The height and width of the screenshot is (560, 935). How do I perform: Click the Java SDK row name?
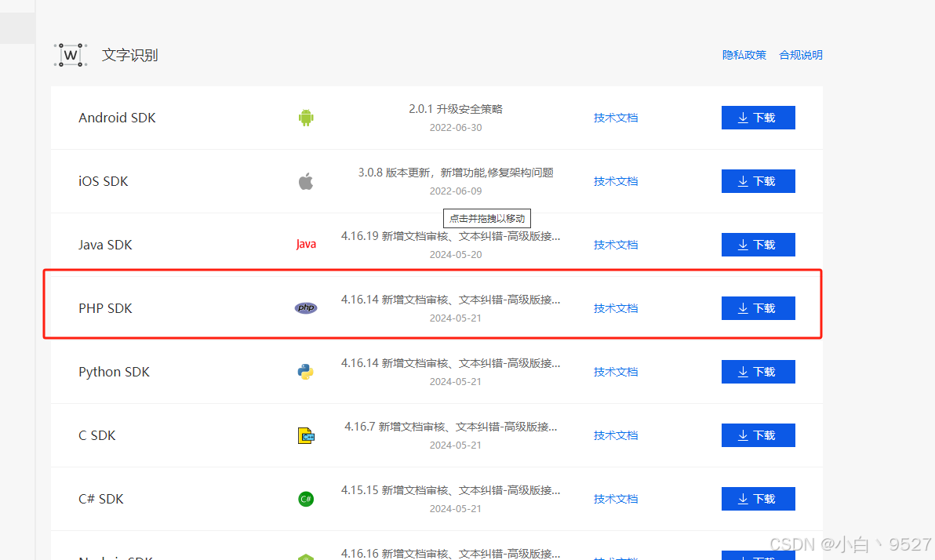pyautogui.click(x=105, y=245)
